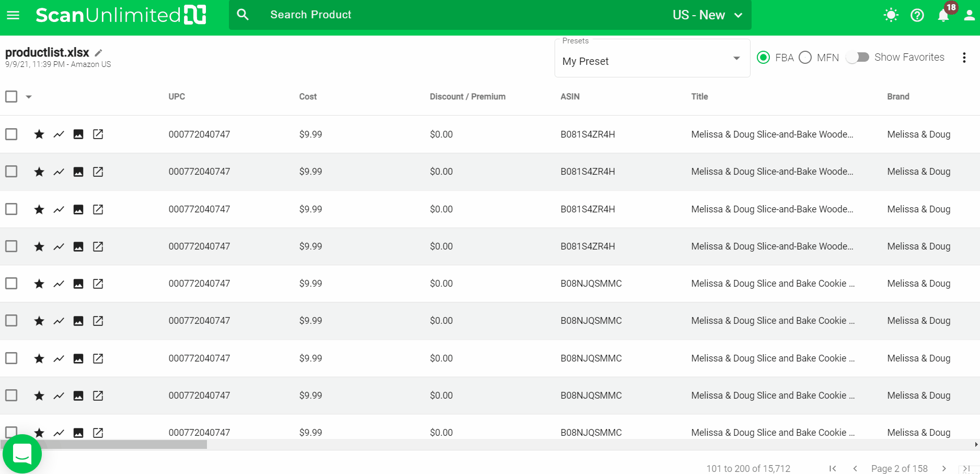
Task: Open the user account profile icon
Action: coord(969,15)
